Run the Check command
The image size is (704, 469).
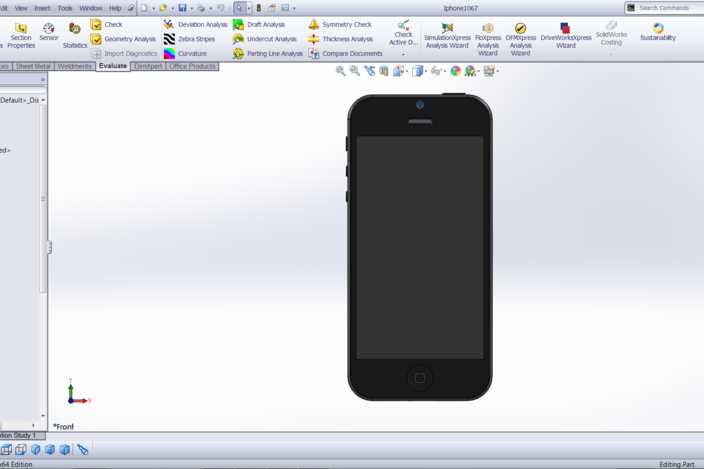click(107, 25)
